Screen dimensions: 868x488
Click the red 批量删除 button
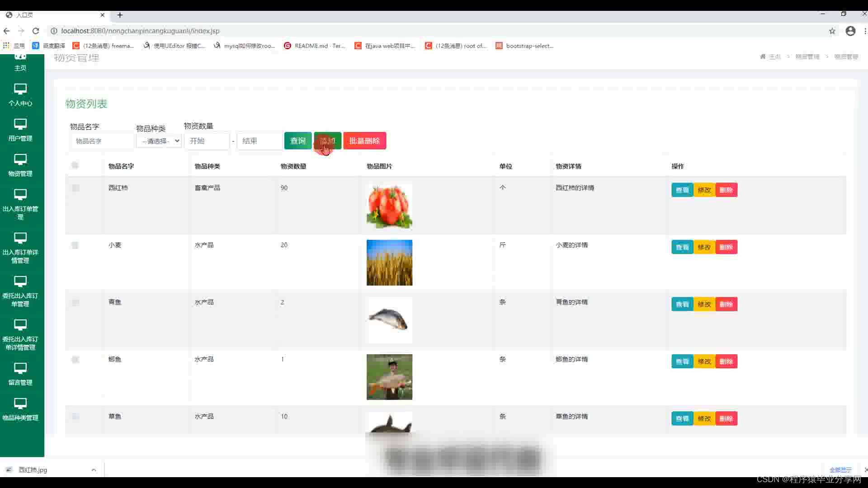coord(364,141)
